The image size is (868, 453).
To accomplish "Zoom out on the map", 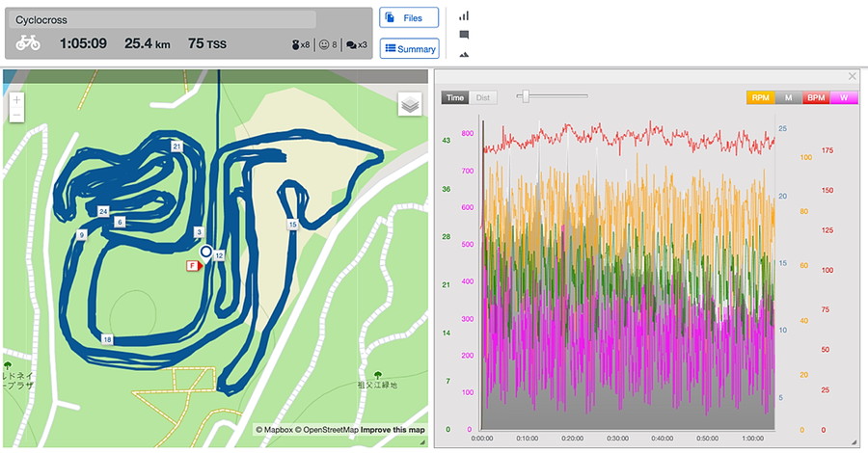I will (x=16, y=116).
